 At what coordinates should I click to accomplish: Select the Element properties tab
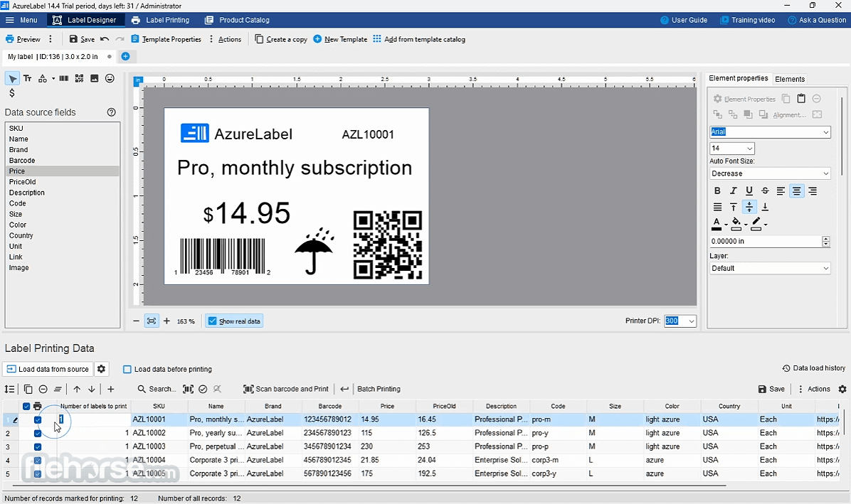point(738,79)
